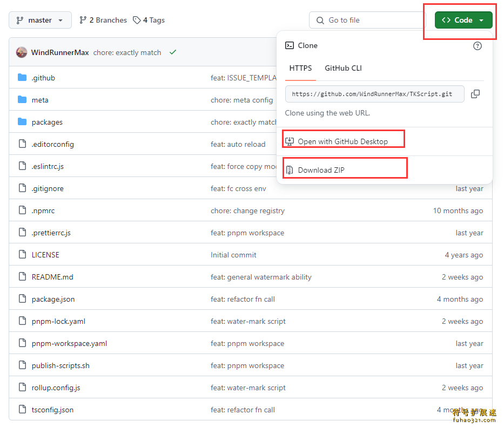The width and height of the screenshot is (504, 428).
Task: Click the file icon beside LICENSE
Action: point(22,254)
